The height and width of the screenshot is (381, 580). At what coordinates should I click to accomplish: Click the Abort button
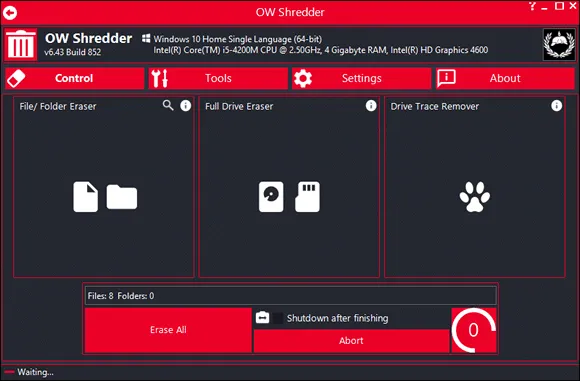351,341
